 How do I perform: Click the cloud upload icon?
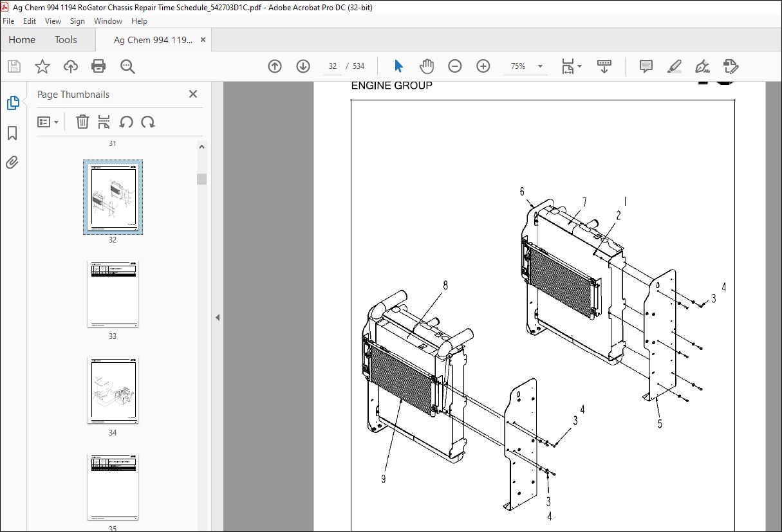(x=71, y=66)
